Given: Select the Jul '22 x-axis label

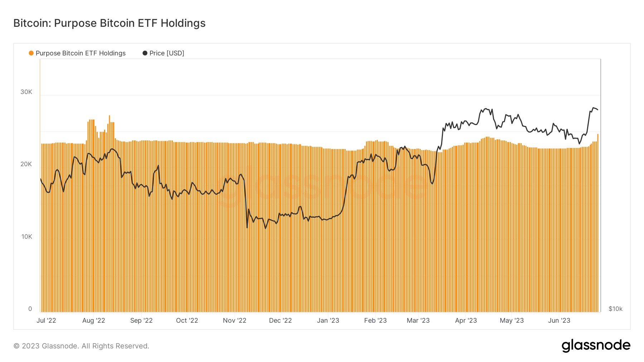Looking at the screenshot, I should pos(46,321).
